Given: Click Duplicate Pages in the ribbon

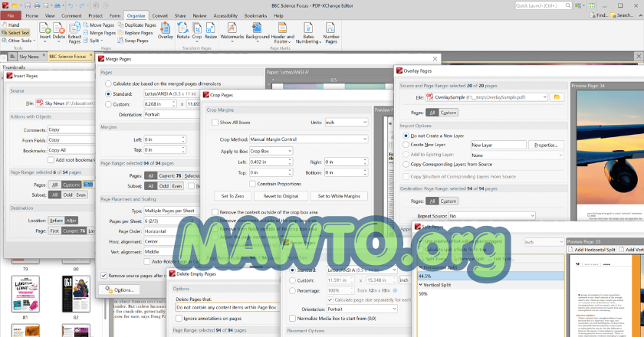Looking at the screenshot, I should 137,25.
